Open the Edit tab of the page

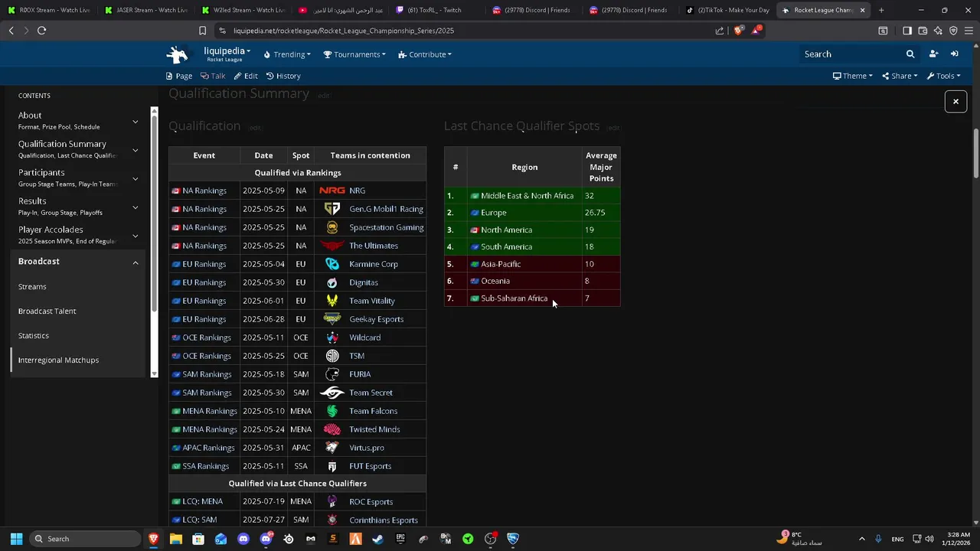246,76
